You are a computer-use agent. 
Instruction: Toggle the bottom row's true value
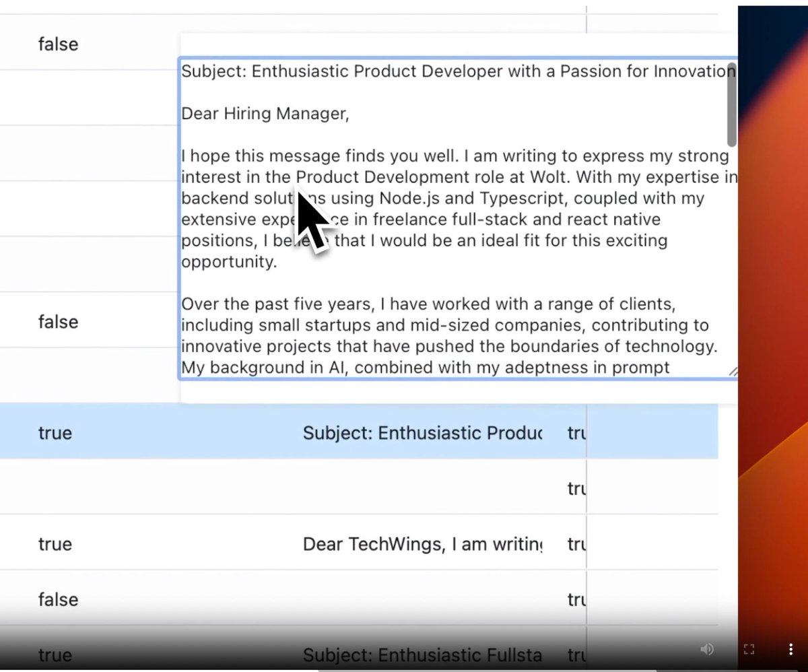point(55,654)
